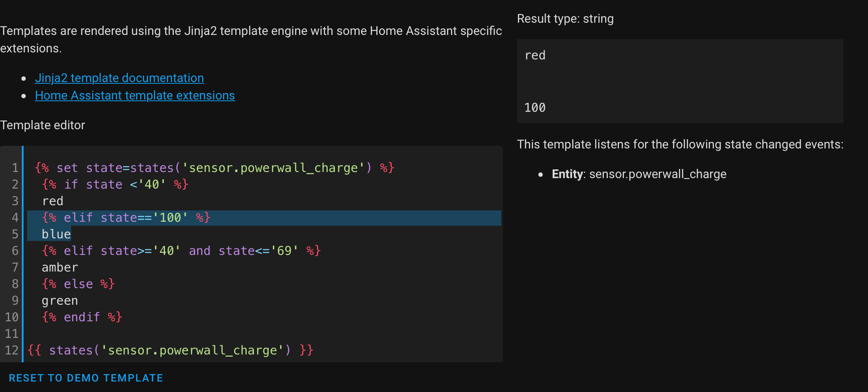The image size is (868, 392).
Task: Click the Result type: string label
Action: point(565,19)
